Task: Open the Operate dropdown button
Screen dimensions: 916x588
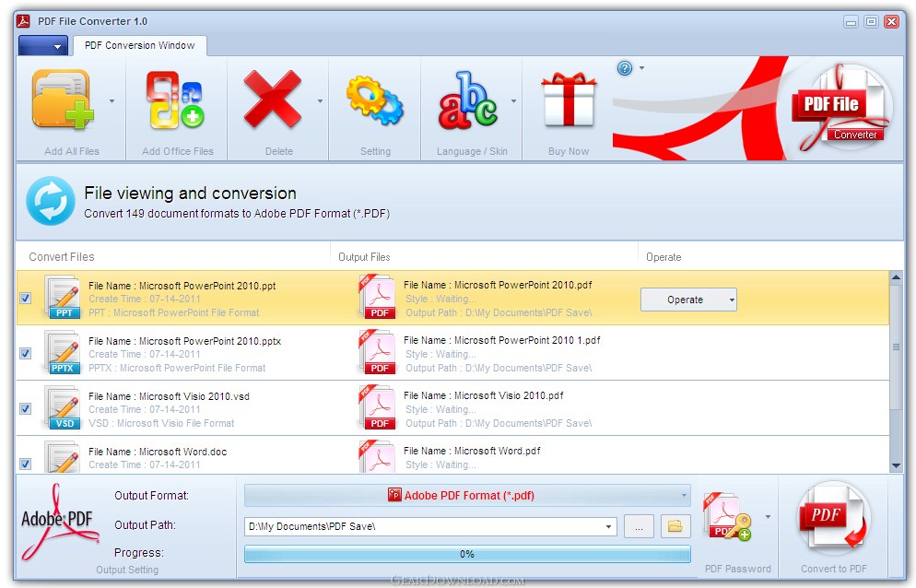Action: (688, 300)
